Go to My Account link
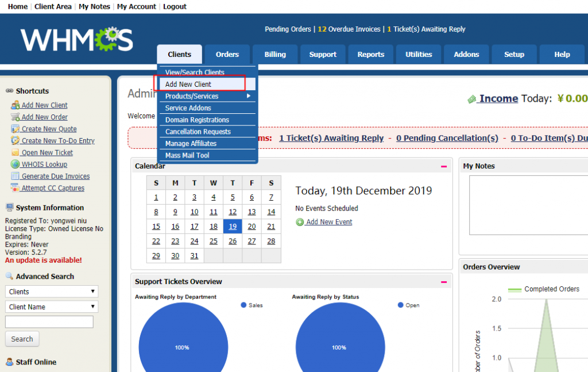Screen dimensions: 588x372 pos(137,6)
